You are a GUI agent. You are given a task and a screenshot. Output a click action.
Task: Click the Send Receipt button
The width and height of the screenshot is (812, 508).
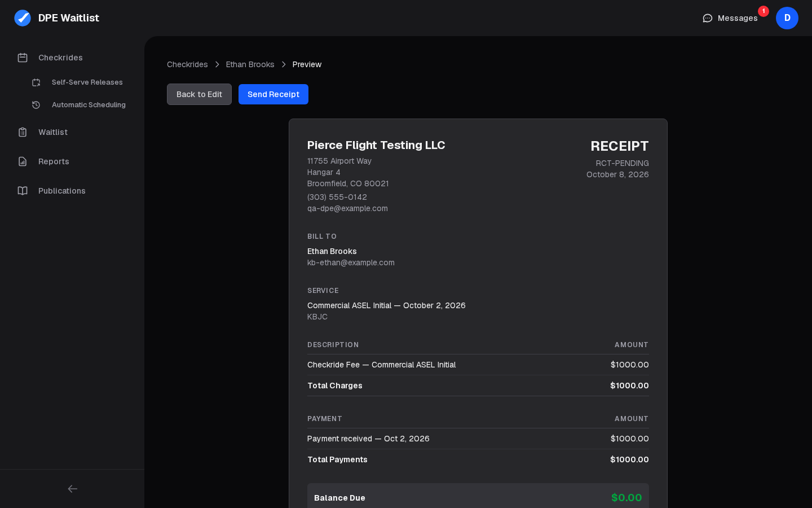[x=273, y=94]
